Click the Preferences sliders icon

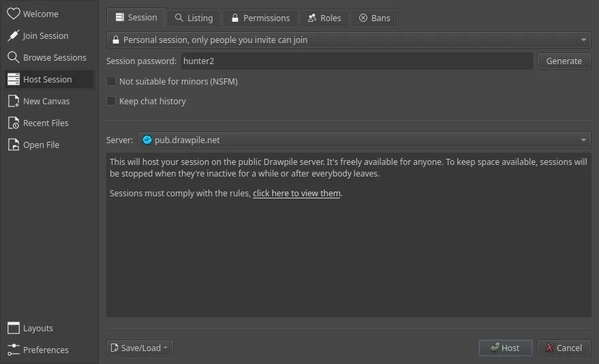[14, 350]
